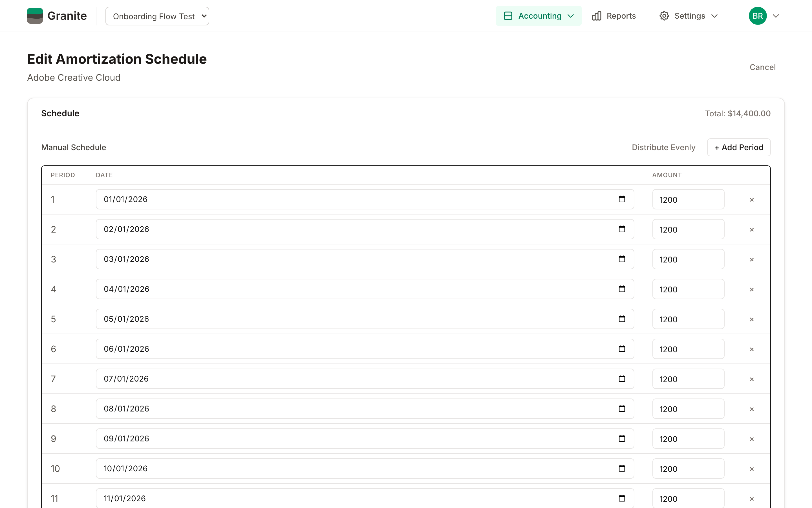Click the date field 01/01/2026
This screenshot has height=508, width=812.
click(365, 199)
